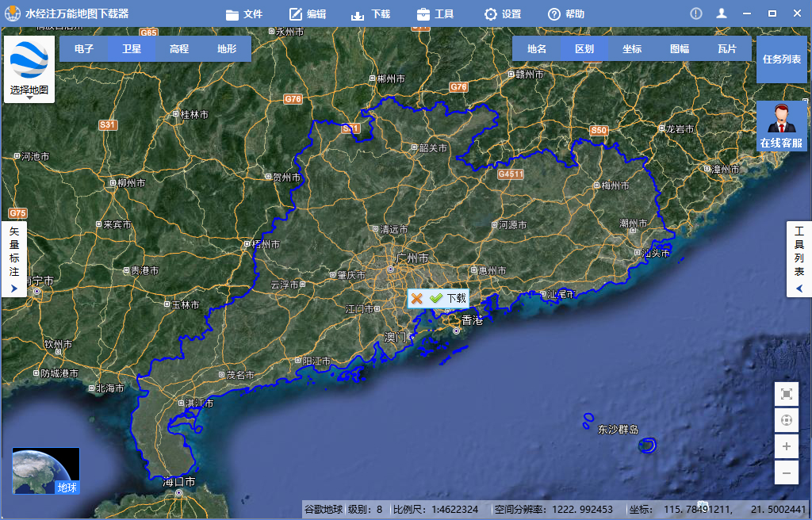Click the 地球 globe overview thumbnail

click(46, 471)
